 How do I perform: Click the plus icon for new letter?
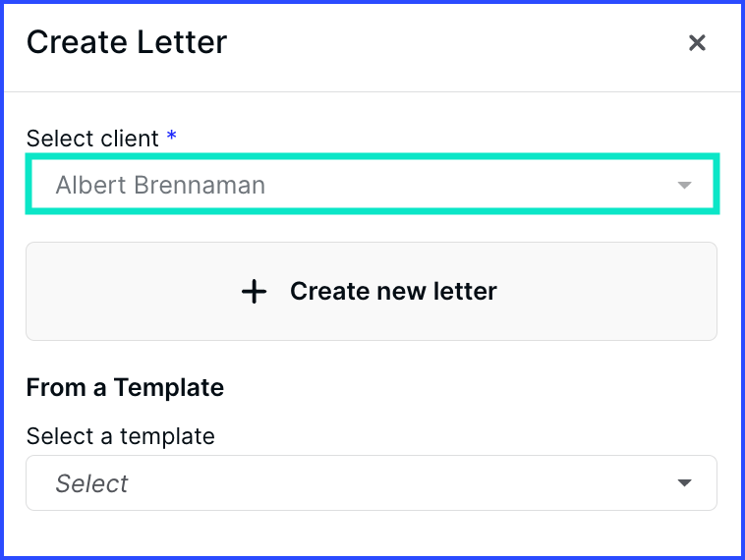tap(254, 292)
